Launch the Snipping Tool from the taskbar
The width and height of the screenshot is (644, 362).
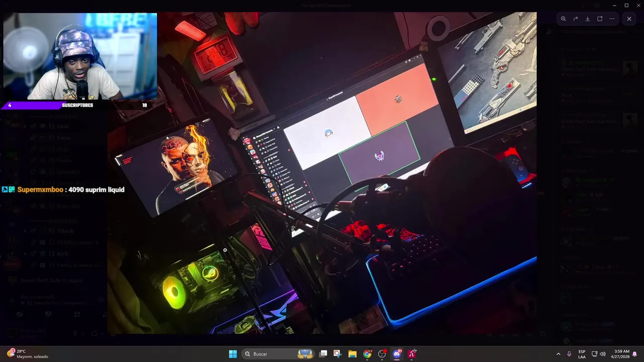pyautogui.click(x=337, y=354)
